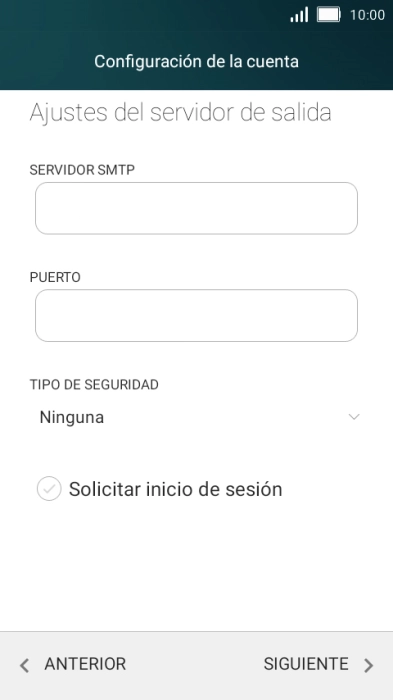Click the left arrow beside ANTERIOR
The image size is (393, 700).
pyautogui.click(x=25, y=665)
